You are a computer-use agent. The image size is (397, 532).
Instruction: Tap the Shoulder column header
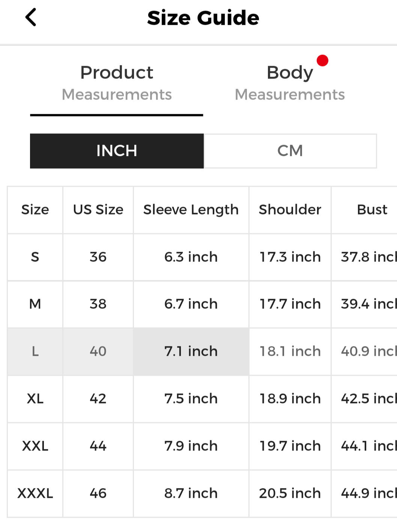click(x=290, y=210)
